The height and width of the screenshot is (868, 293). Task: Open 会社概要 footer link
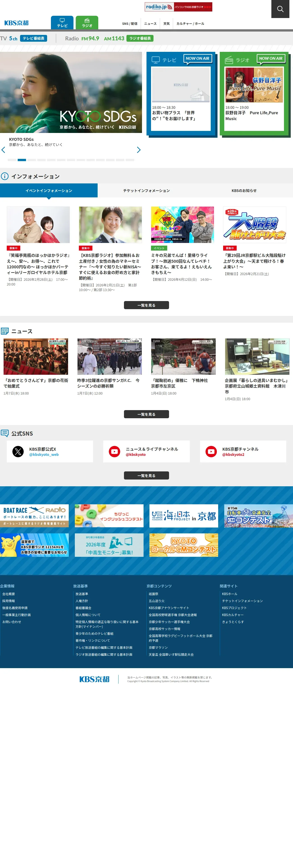tap(8, 594)
